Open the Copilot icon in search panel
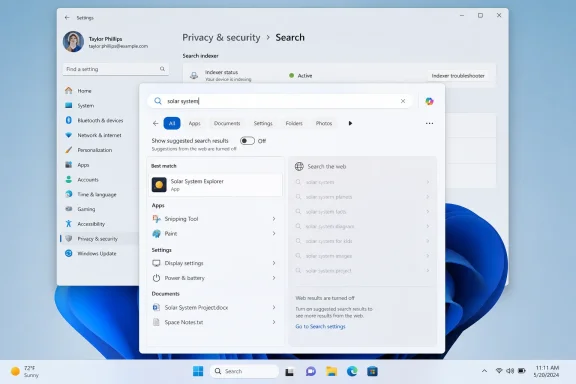The width and height of the screenshot is (576, 384). click(x=429, y=101)
